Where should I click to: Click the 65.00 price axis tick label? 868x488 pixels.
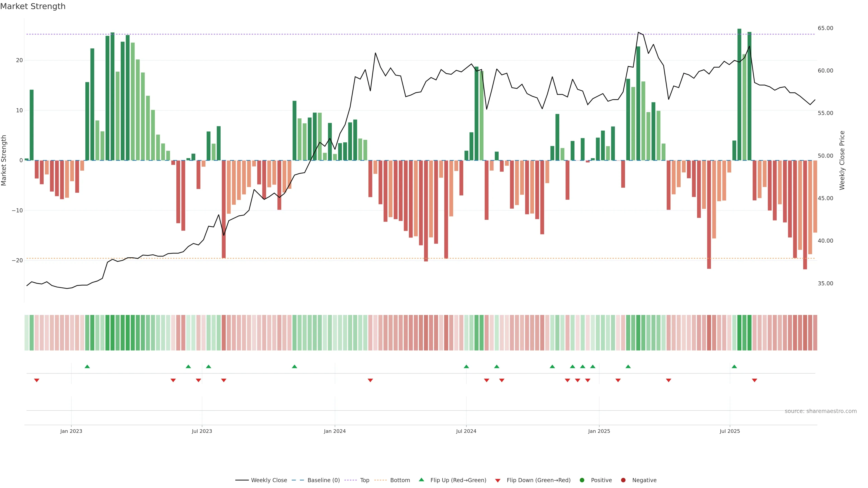click(825, 28)
